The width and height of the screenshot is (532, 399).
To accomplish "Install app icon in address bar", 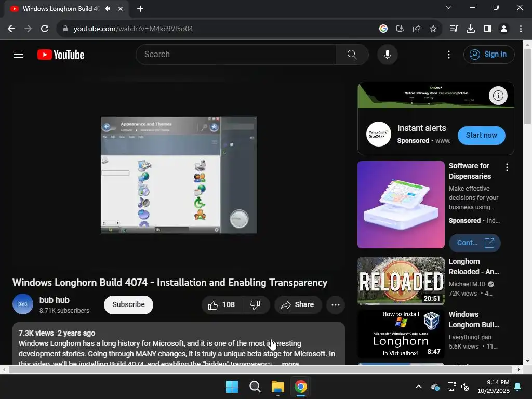I will [x=400, y=29].
